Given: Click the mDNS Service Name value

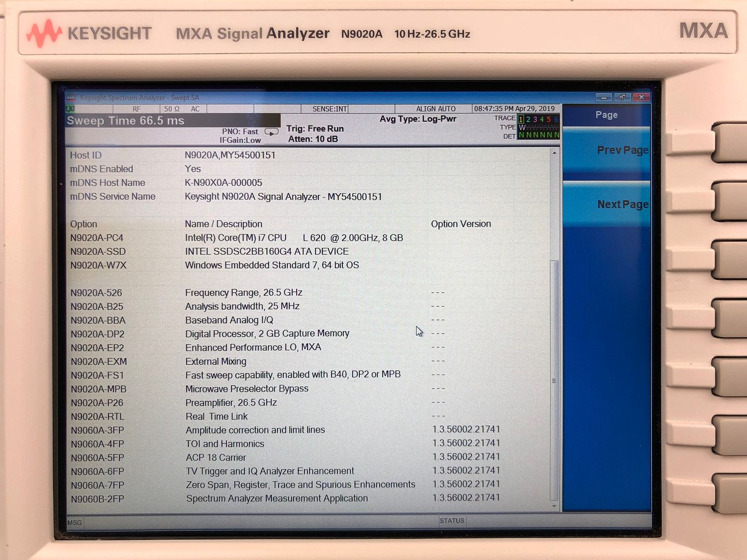Looking at the screenshot, I should [x=283, y=197].
